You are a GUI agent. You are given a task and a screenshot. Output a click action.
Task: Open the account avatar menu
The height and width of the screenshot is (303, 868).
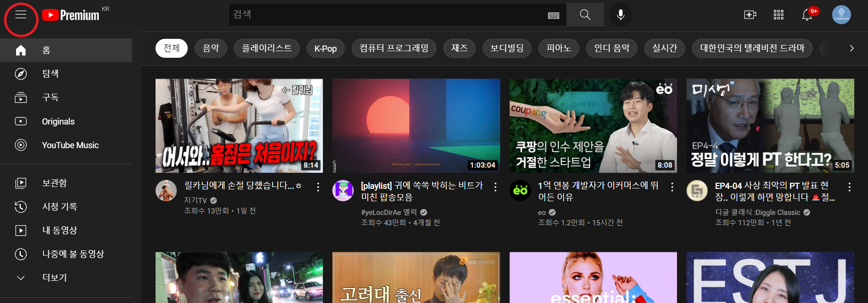click(842, 15)
